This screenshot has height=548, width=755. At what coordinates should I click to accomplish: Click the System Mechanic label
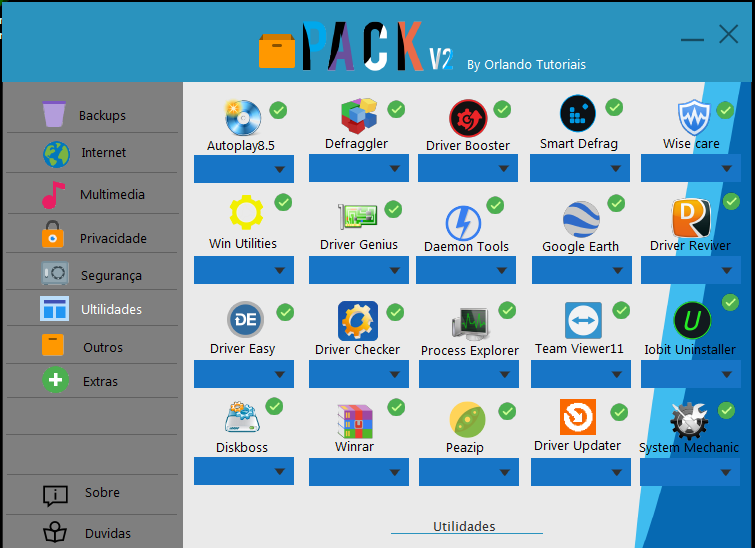pos(689,448)
